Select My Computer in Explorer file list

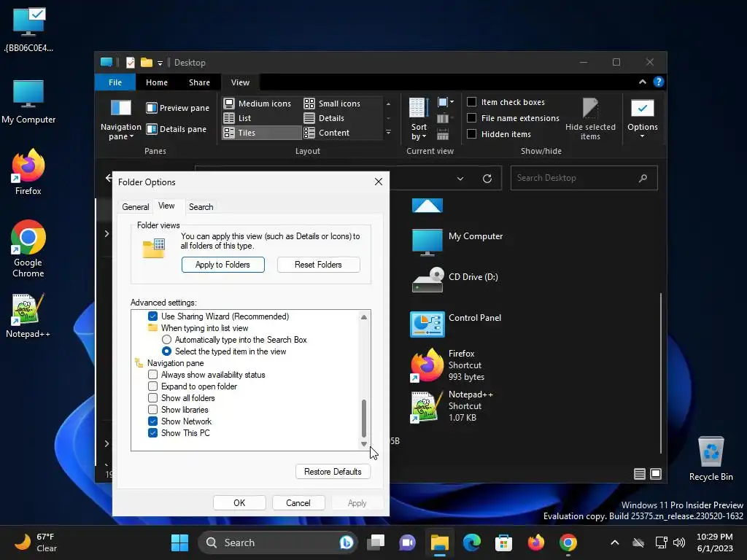tap(457, 242)
